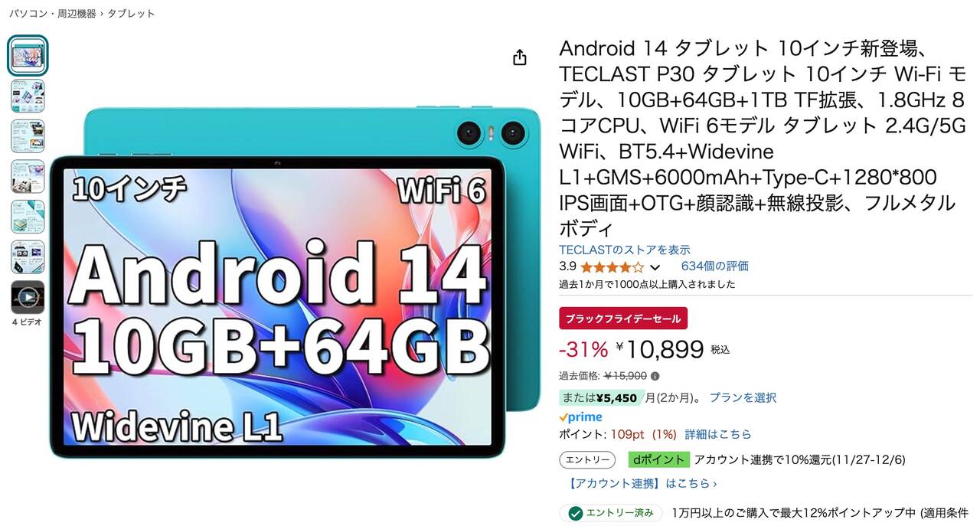Open the タブレット breadcrumb link
The height and width of the screenshot is (526, 980).
coord(131,14)
